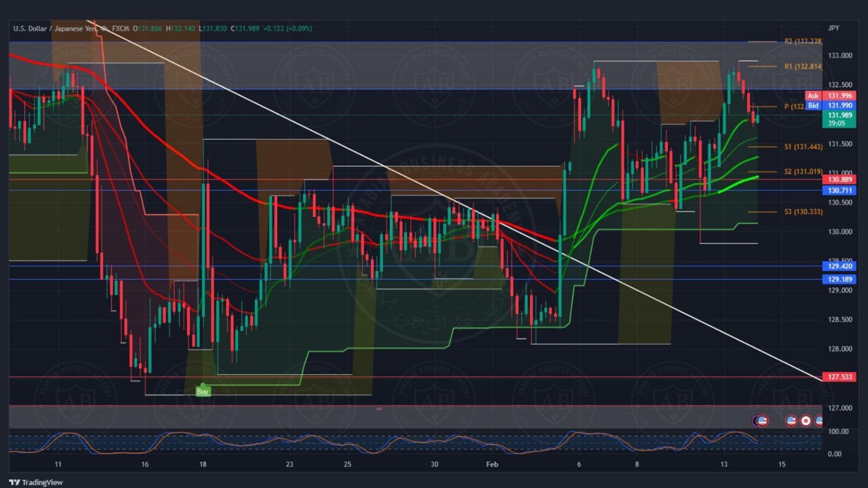868x488 pixels.
Task: Open the US flag event near date 13
Action: point(762,421)
